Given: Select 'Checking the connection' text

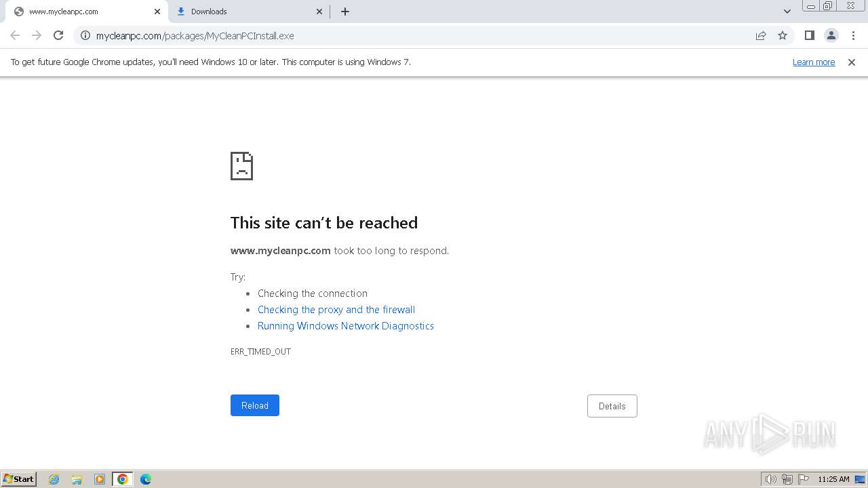Looking at the screenshot, I should pos(313,293).
